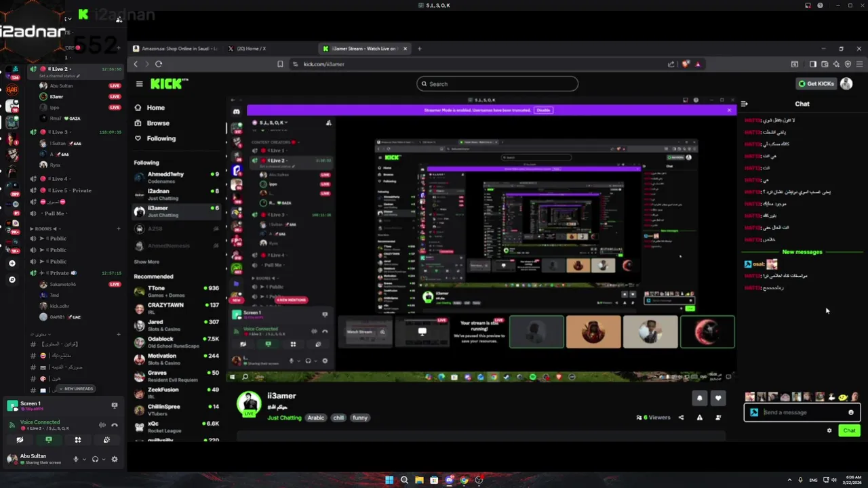Open i2adnan in Following list
The width and height of the screenshot is (868, 488).
tap(176, 195)
